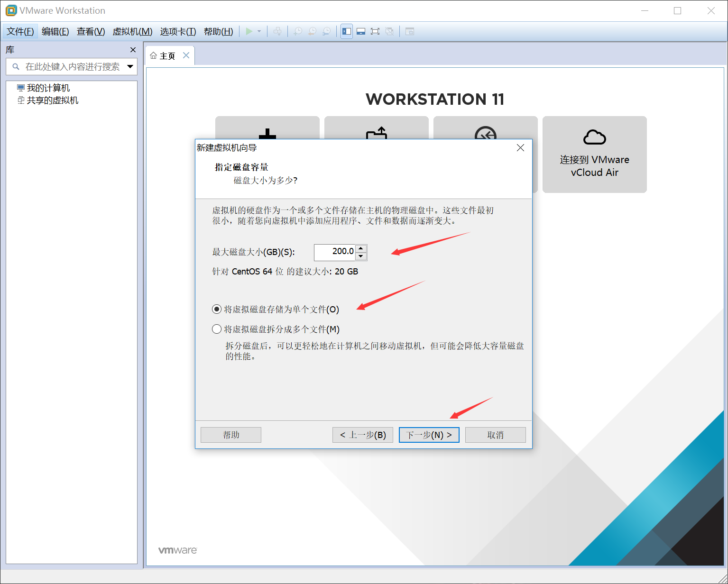Screen dimensions: 728x584
Task: Open the 编辑(E) menu
Action: 55,31
